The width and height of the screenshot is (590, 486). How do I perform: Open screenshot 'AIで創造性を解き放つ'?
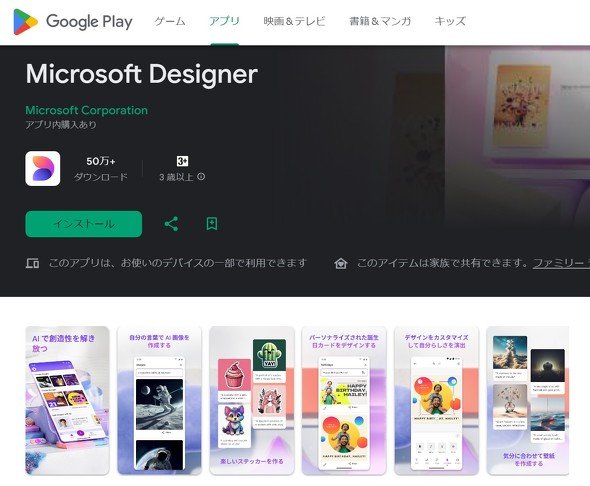(x=67, y=401)
